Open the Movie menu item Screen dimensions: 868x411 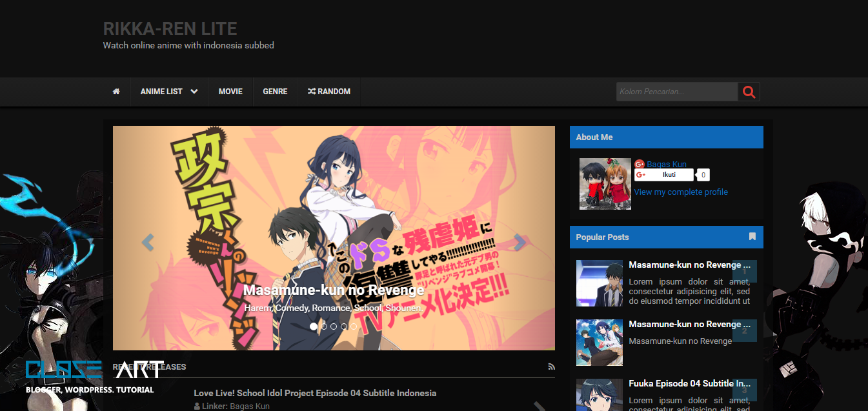[x=230, y=92]
